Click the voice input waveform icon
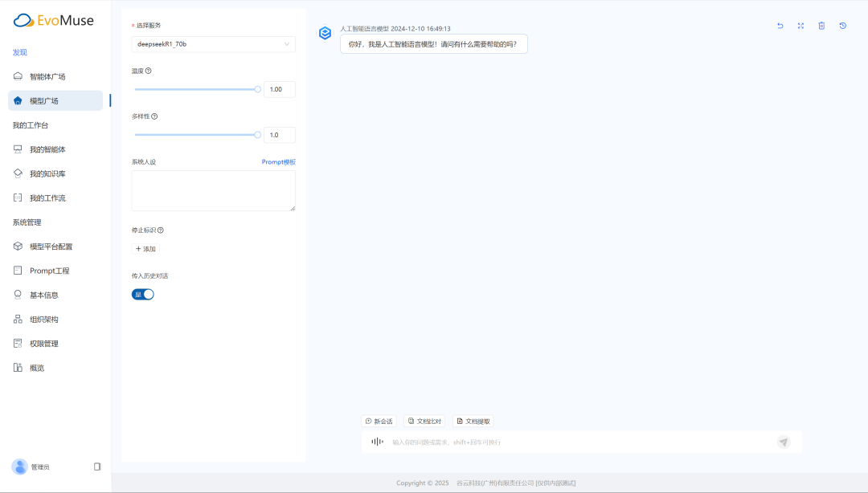 pyautogui.click(x=377, y=442)
